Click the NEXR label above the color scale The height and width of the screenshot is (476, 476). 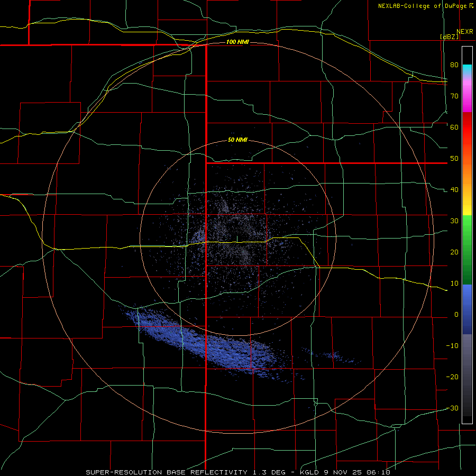(465, 32)
